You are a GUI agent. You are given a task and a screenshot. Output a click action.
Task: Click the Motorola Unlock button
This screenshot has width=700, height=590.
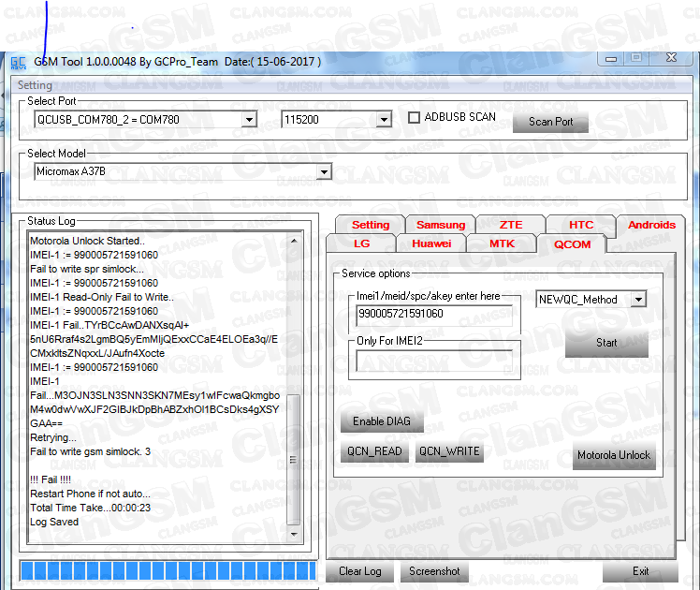pos(614,455)
